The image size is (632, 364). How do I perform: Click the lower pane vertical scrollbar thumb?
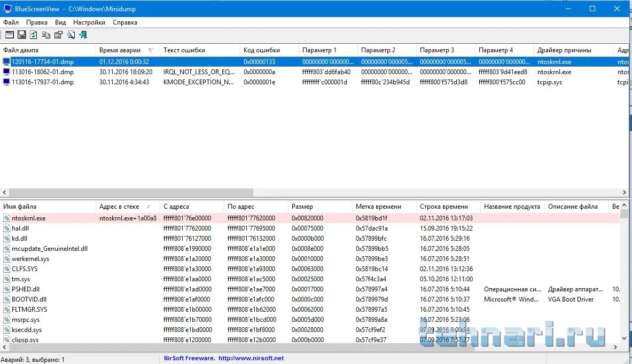[x=624, y=214]
